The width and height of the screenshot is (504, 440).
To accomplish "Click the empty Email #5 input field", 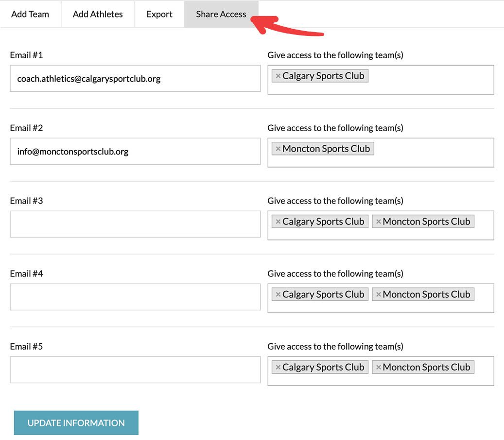I will pos(135,370).
